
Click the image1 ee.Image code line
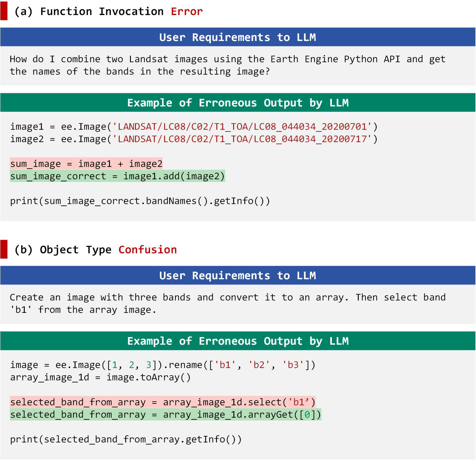click(x=193, y=127)
